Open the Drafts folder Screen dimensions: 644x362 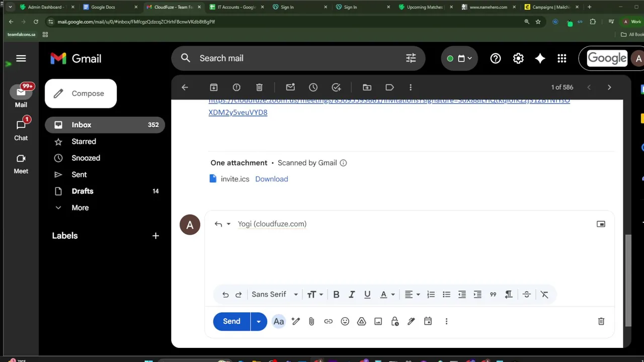coord(105,191)
